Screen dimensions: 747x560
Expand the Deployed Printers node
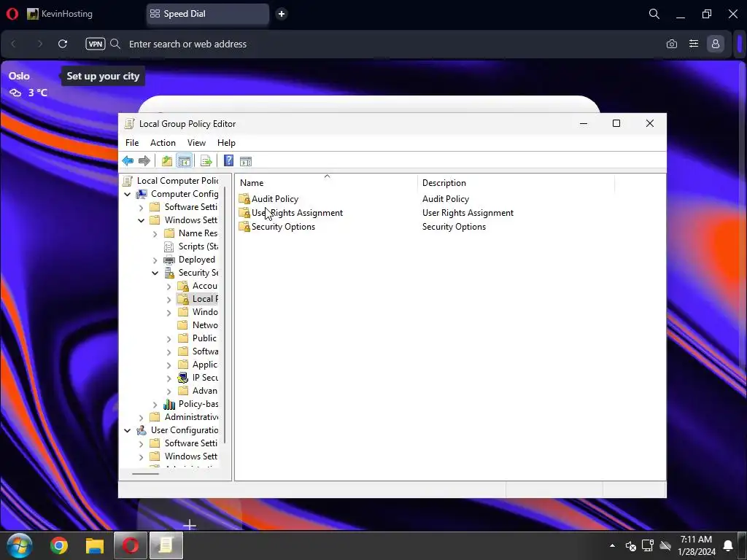point(155,260)
